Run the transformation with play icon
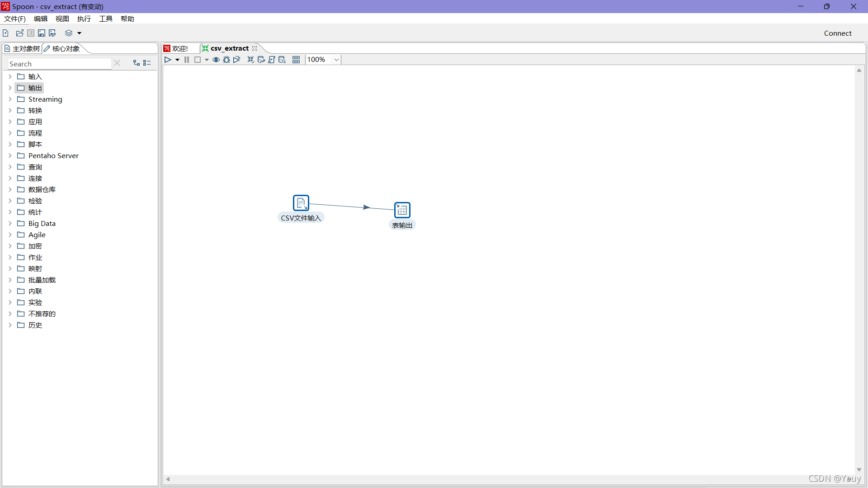 168,60
